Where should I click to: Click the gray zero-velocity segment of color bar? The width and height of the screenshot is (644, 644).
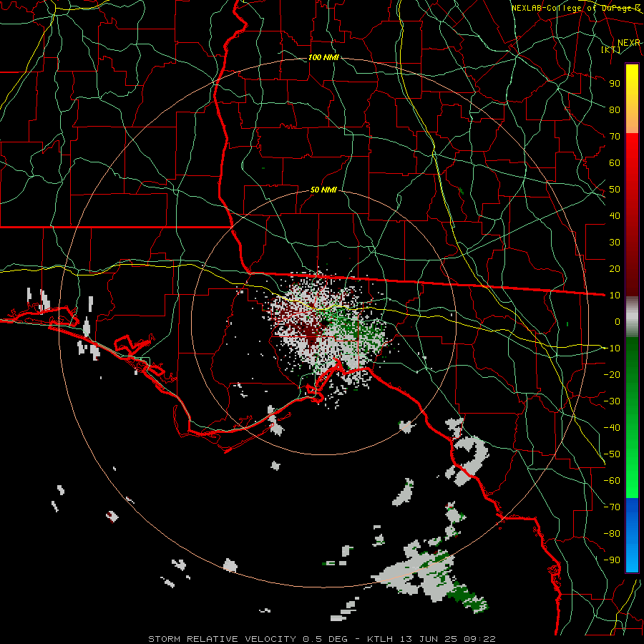coord(632,317)
